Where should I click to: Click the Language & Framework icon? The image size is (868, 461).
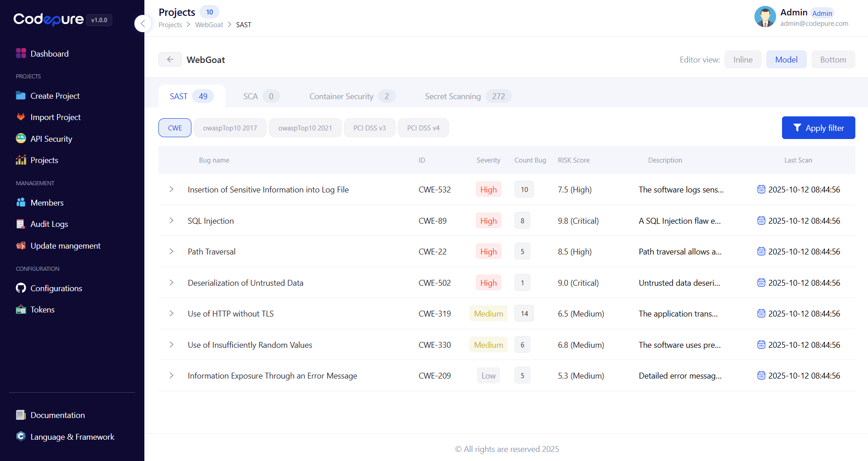pos(21,437)
